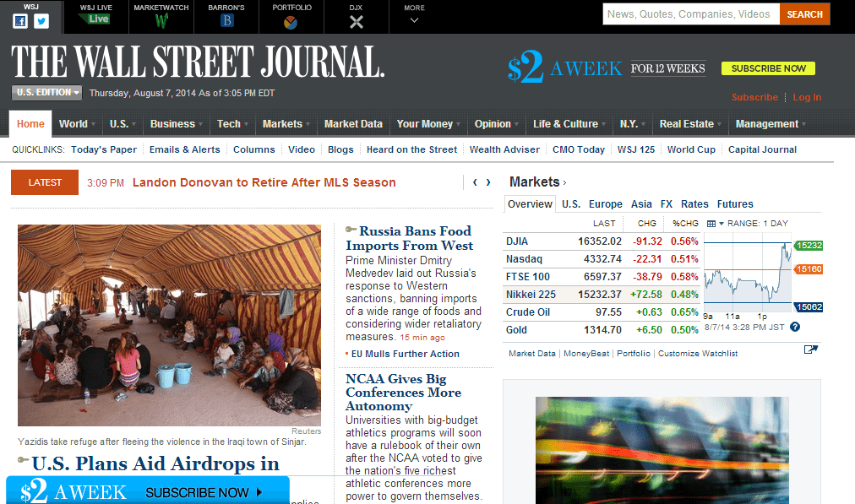The width and height of the screenshot is (855, 504).
Task: Open Russia Bans Food Imports article
Action: (x=410, y=238)
